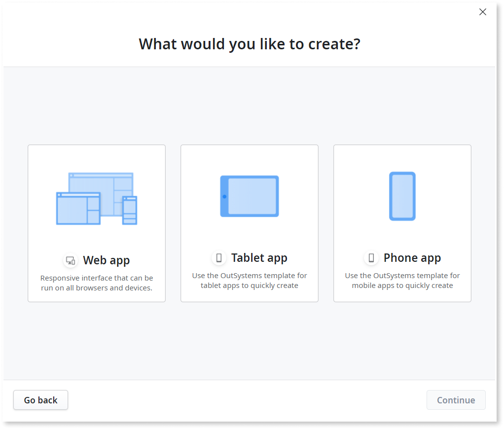This screenshot has width=504, height=429.
Task: Click the Web app title text
Action: pos(107,260)
